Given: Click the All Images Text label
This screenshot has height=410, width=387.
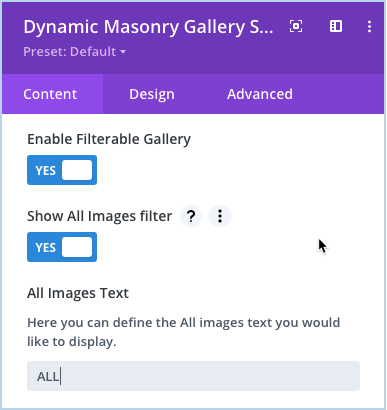Looking at the screenshot, I should pos(78,293).
